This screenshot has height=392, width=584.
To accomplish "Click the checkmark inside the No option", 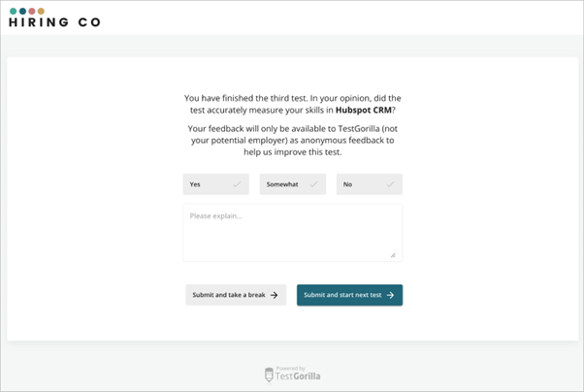I will (390, 184).
